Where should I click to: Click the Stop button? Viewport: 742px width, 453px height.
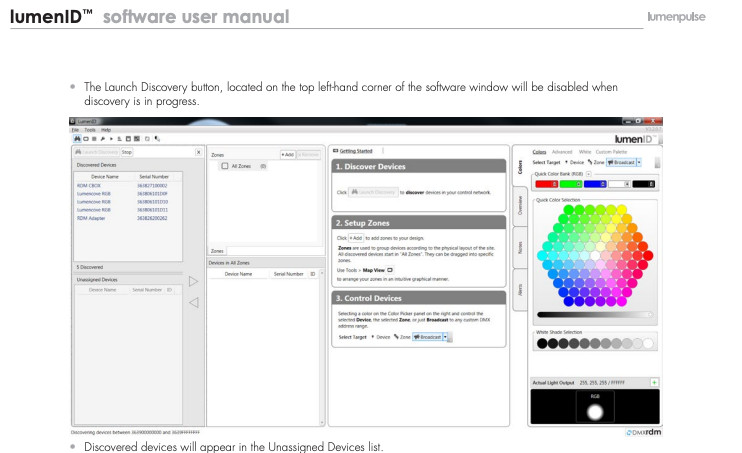[126, 152]
